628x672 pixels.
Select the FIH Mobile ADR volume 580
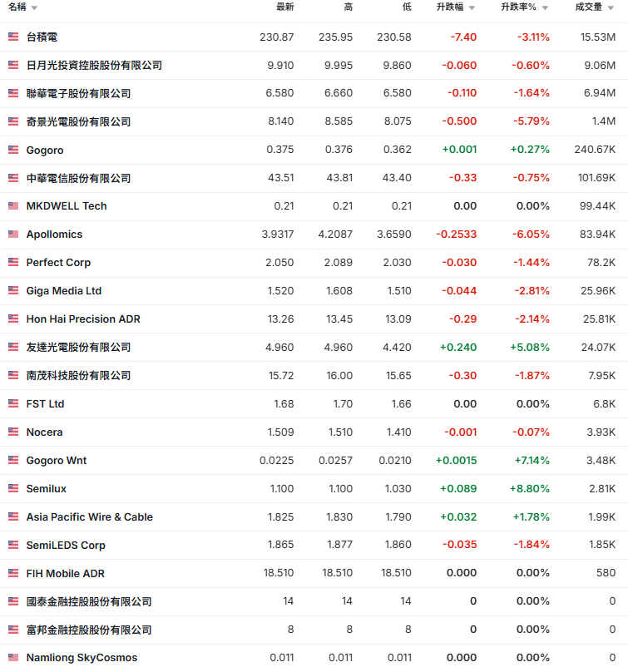(606, 573)
